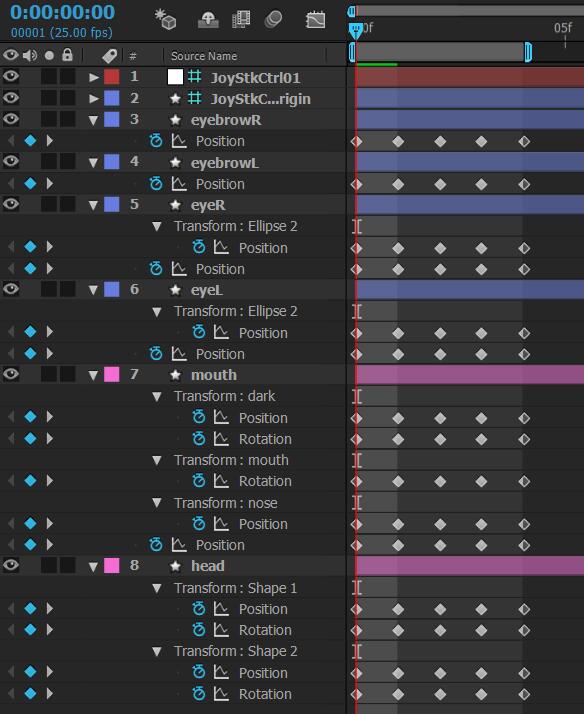The width and height of the screenshot is (584, 714).
Task: Hide the eyebrowR layer
Action: pos(11,119)
